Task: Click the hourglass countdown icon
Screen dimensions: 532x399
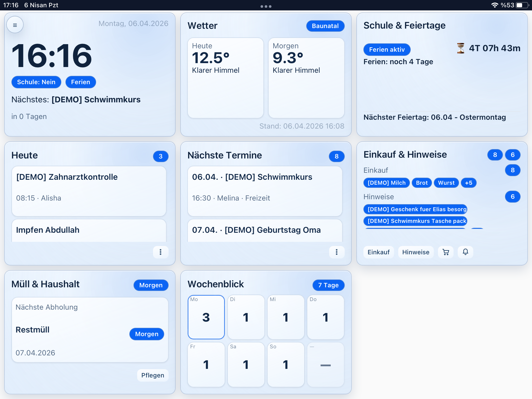Action: (x=461, y=48)
